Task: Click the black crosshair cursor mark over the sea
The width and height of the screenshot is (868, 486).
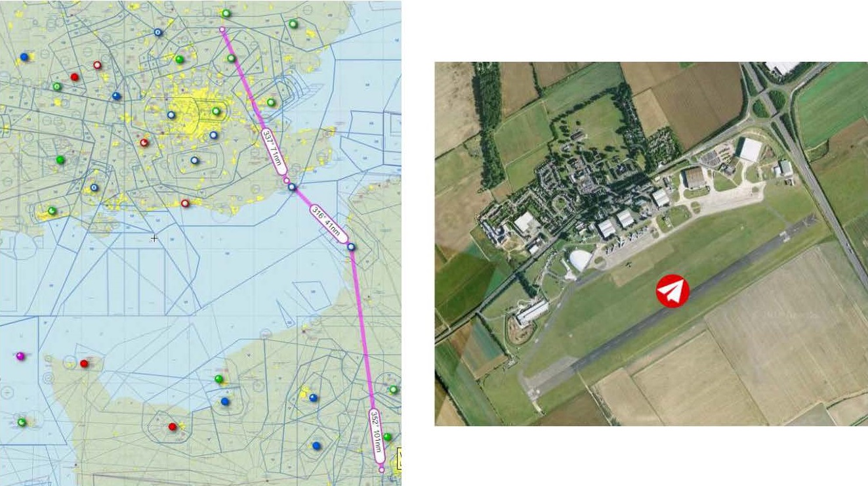Action: 154,238
